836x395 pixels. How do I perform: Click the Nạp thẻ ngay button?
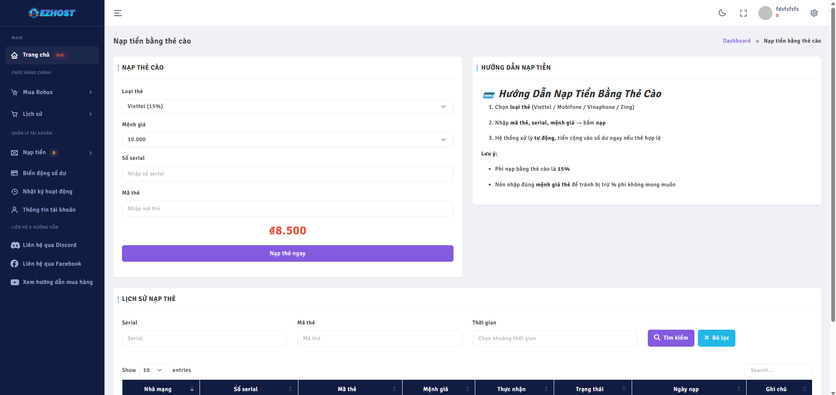287,253
